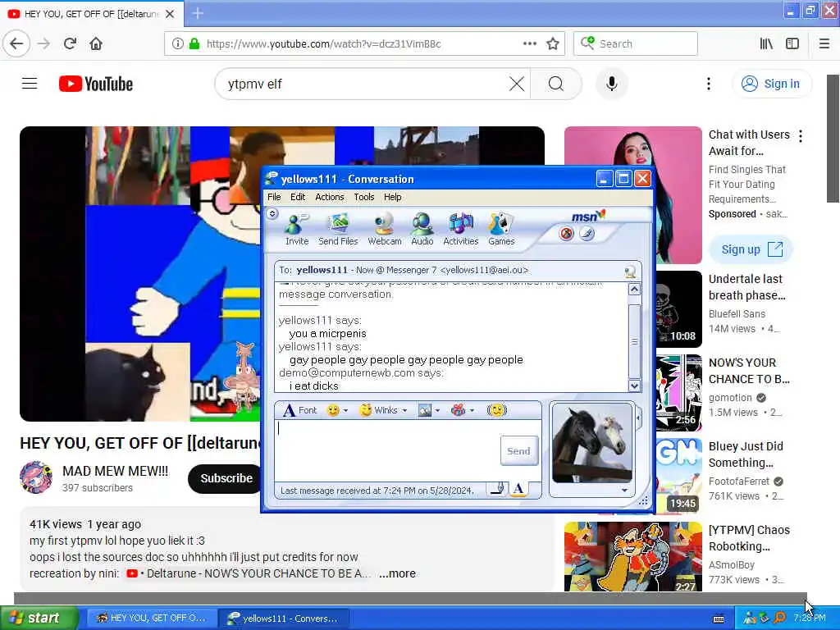Send a nudge with the shaking face icon
The image size is (840, 630).
496,410
